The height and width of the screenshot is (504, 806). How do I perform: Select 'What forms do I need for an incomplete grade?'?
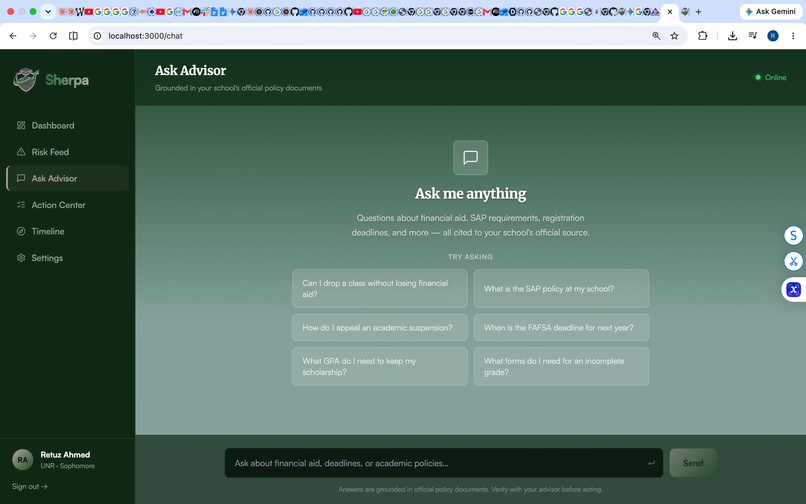coord(561,367)
